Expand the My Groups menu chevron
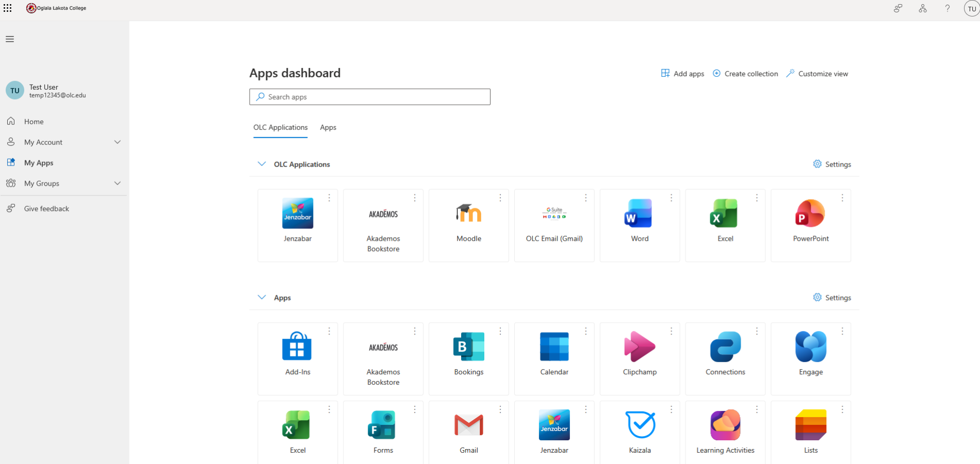The width and height of the screenshot is (980, 464). [118, 184]
